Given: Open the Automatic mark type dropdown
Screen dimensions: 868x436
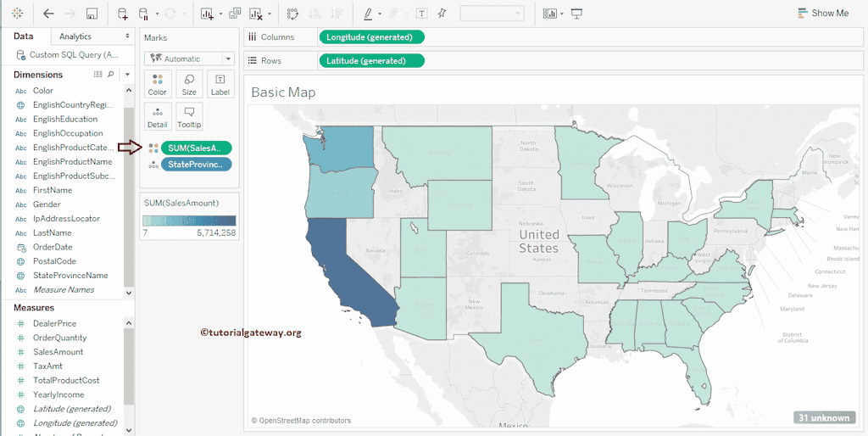Looking at the screenshot, I should (x=189, y=59).
